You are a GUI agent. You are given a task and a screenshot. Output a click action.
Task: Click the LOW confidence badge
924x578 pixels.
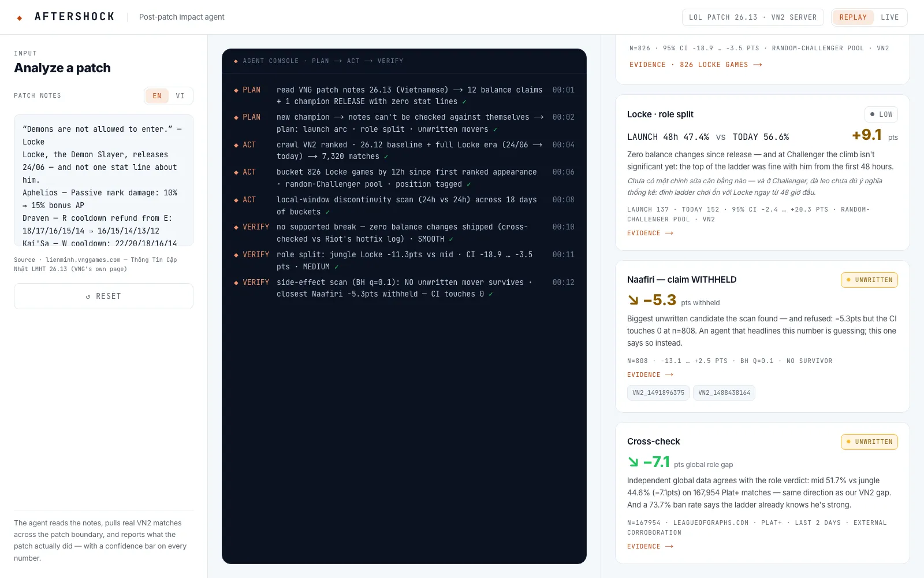pyautogui.click(x=881, y=114)
